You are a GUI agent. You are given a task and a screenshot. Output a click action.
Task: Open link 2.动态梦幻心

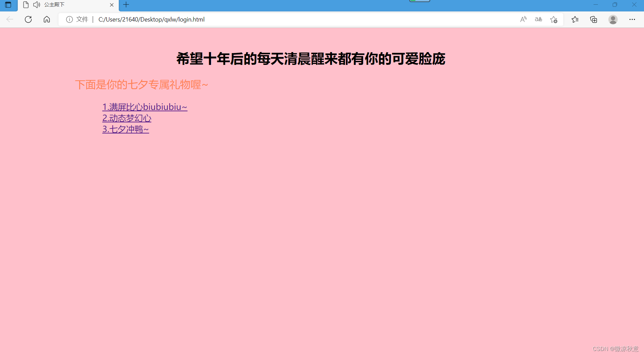click(127, 118)
